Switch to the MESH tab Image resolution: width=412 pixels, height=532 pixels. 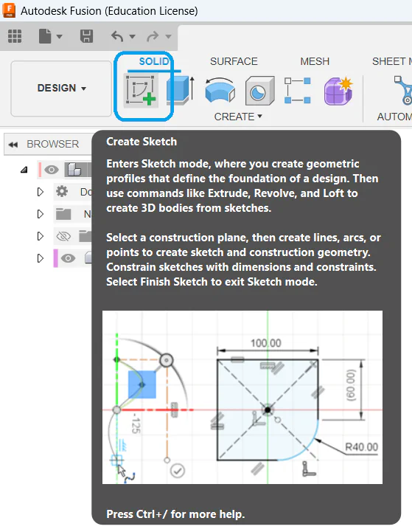(x=315, y=61)
